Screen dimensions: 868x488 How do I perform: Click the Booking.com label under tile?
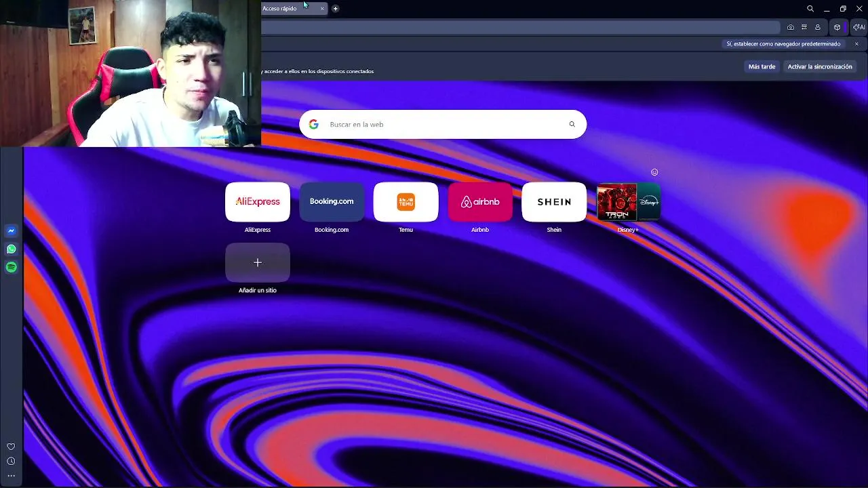(332, 230)
